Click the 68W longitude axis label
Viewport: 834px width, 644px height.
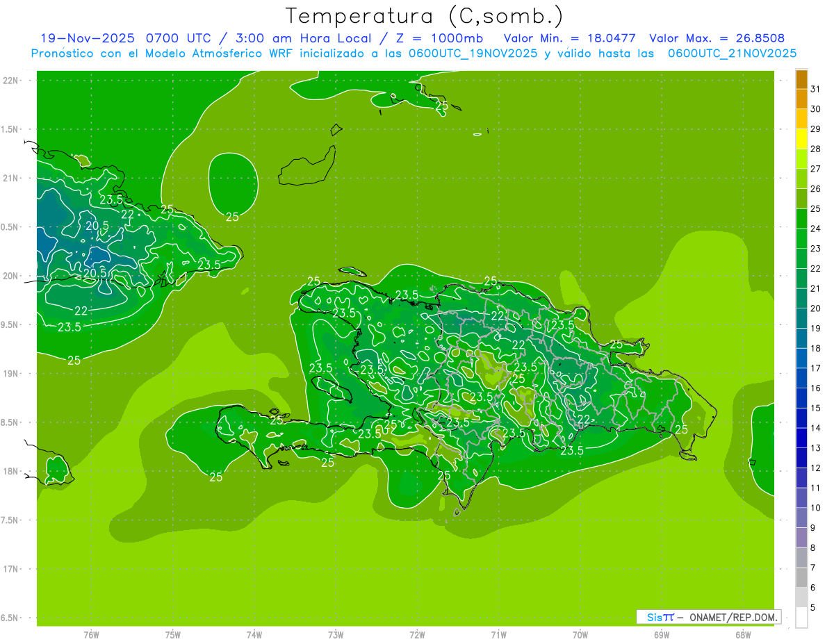(743, 634)
